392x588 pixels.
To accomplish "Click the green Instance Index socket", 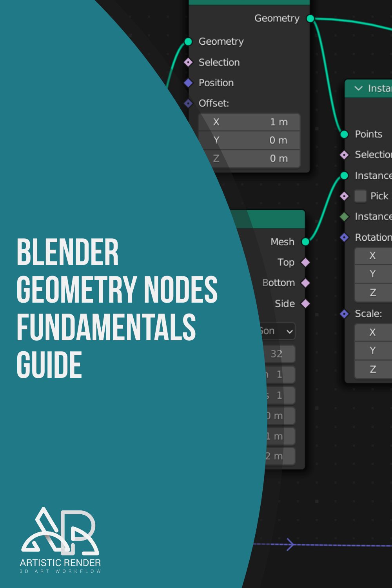I will [344, 216].
